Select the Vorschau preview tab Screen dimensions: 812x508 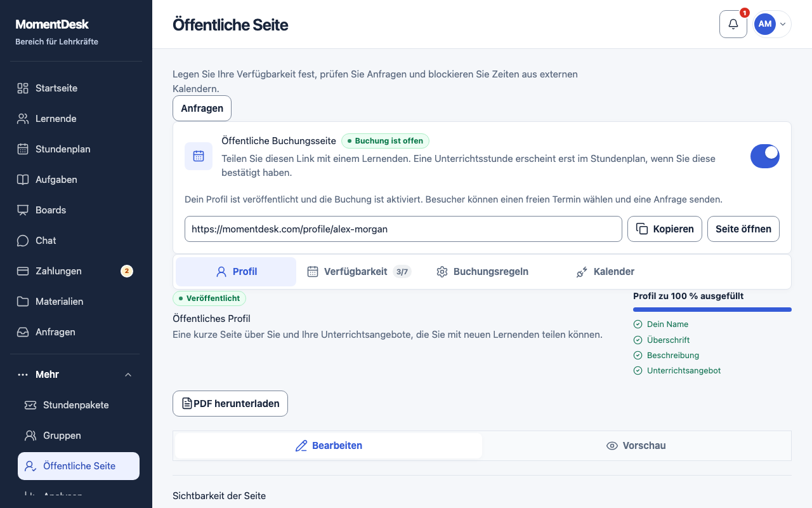tap(636, 446)
